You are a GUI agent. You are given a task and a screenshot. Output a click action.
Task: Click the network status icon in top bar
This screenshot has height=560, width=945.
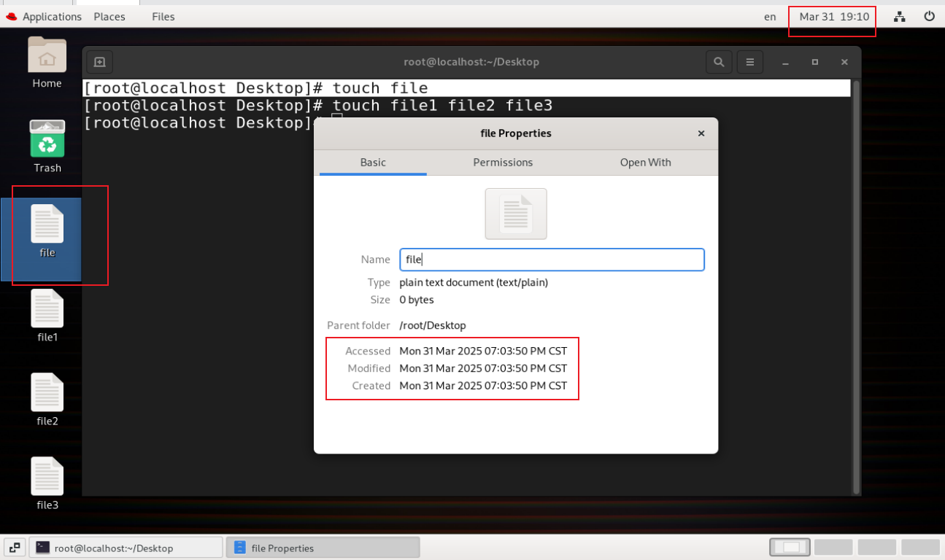click(900, 16)
